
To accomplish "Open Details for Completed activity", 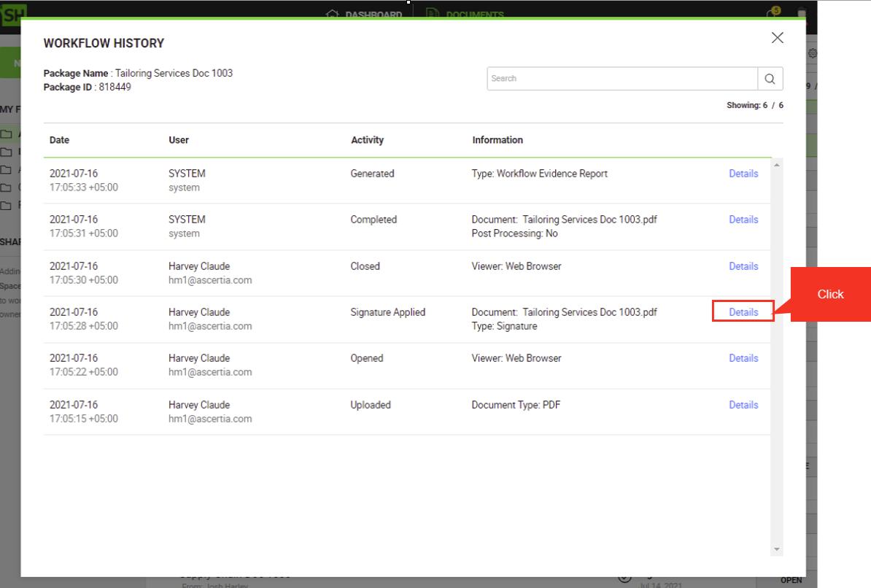I will pos(743,220).
